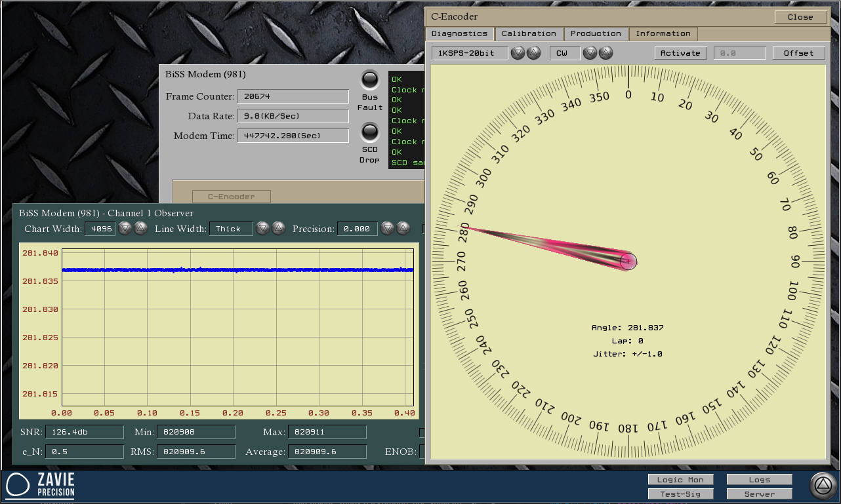
Task: Click the Line Width field showing Thick
Action: [x=231, y=229]
